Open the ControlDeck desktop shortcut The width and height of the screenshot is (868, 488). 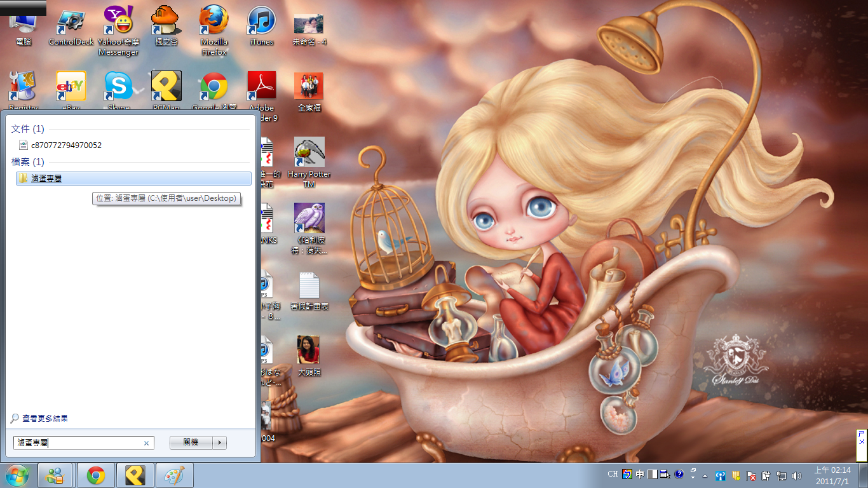[x=71, y=27]
